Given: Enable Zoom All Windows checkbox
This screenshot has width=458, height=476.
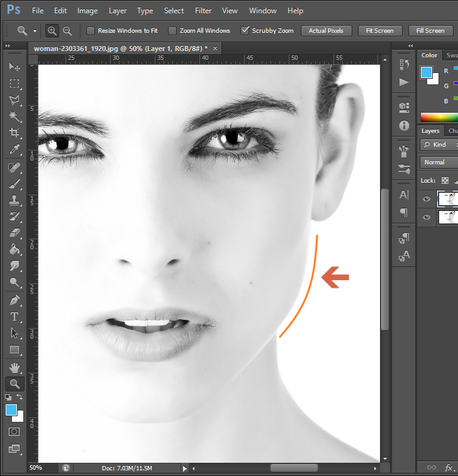Looking at the screenshot, I should coord(172,31).
